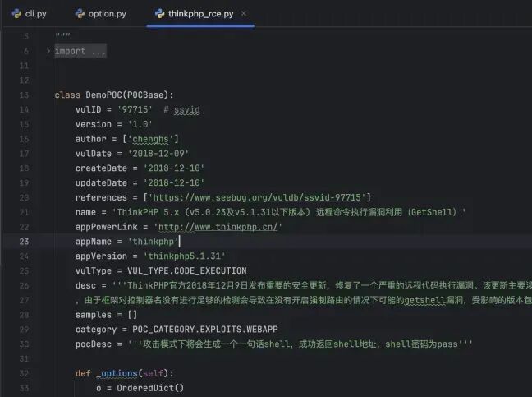Click the collapsed 'import ...' placeholder

pyautogui.click(x=80, y=51)
